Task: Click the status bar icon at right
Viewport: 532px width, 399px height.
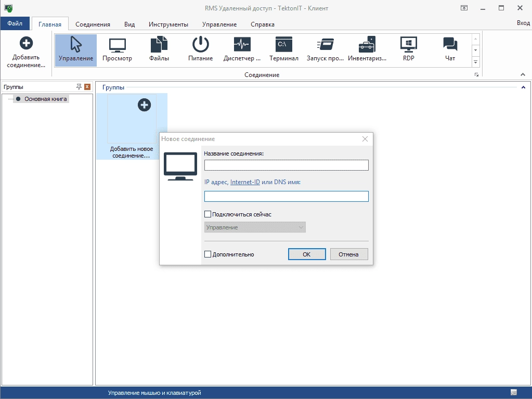Action: click(514, 393)
